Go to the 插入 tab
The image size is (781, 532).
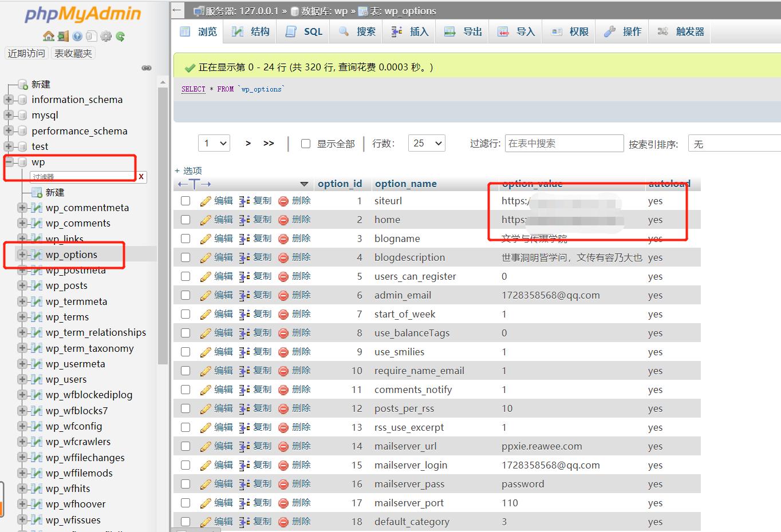click(410, 31)
